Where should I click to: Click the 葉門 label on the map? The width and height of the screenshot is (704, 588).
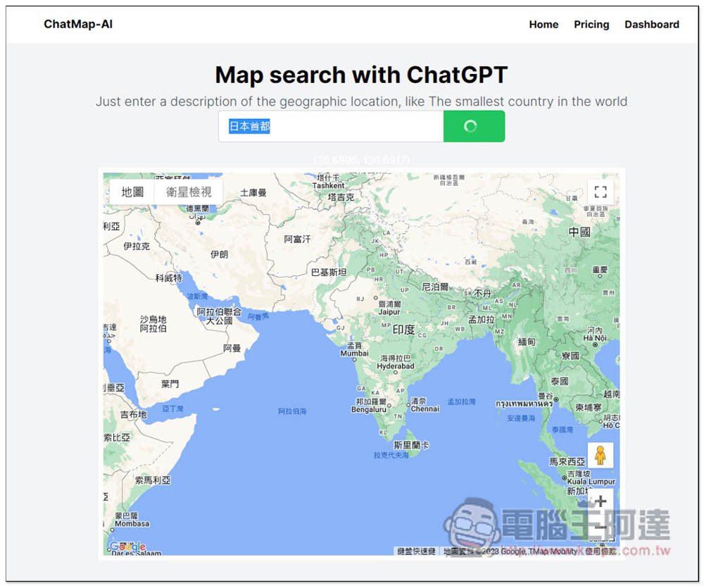coord(170,384)
